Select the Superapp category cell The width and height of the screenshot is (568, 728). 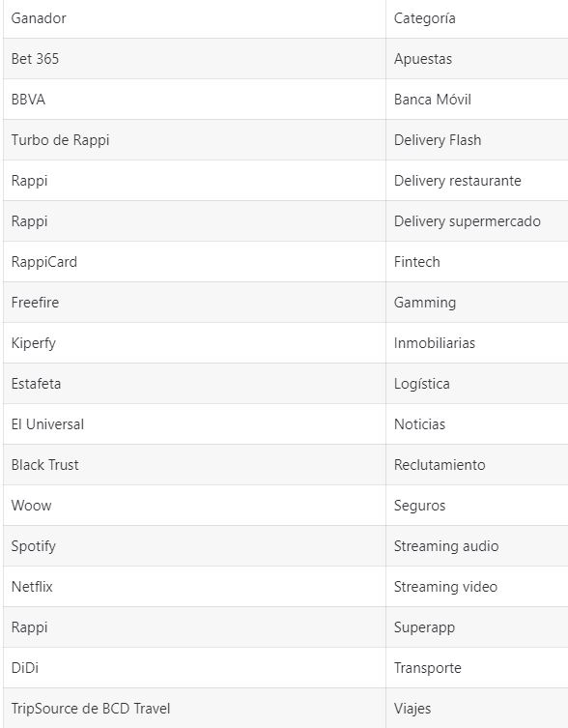tap(477, 627)
